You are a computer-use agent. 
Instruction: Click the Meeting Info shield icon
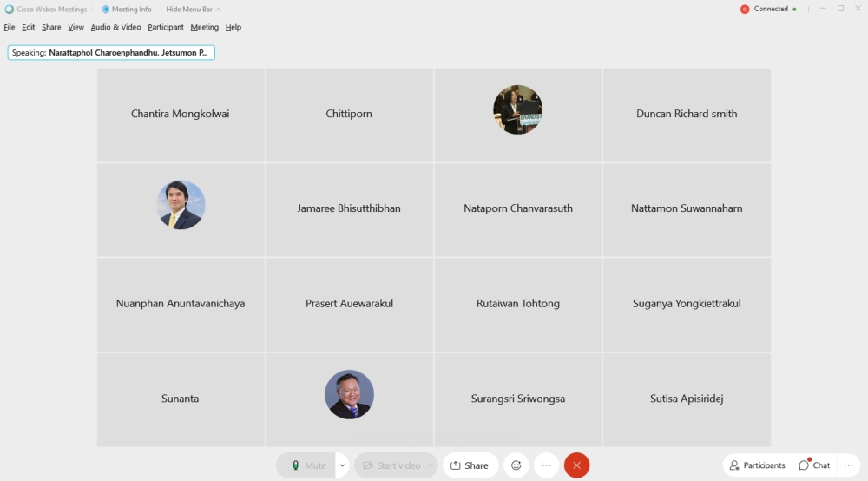click(106, 10)
